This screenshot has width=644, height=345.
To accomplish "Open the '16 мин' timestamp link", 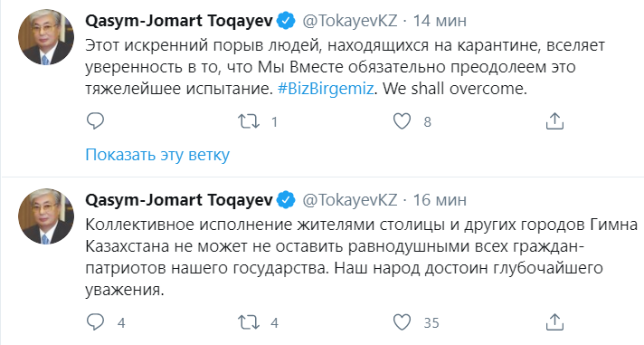I will (x=440, y=200).
